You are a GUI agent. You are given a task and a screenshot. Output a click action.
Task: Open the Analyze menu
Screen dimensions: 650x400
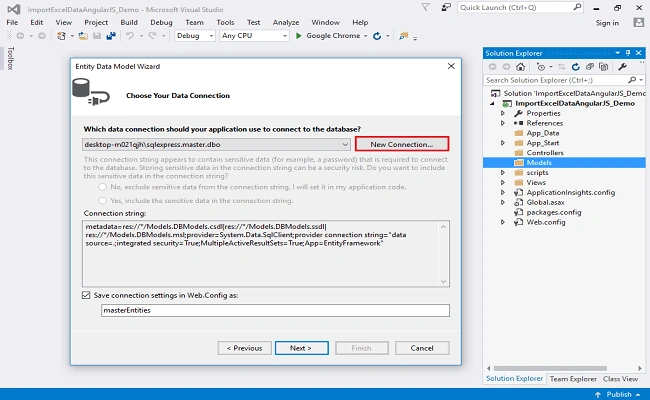point(286,22)
